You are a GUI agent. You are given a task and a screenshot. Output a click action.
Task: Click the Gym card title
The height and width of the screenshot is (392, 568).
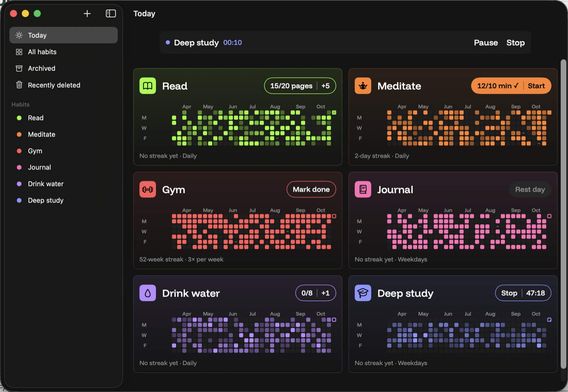(174, 190)
